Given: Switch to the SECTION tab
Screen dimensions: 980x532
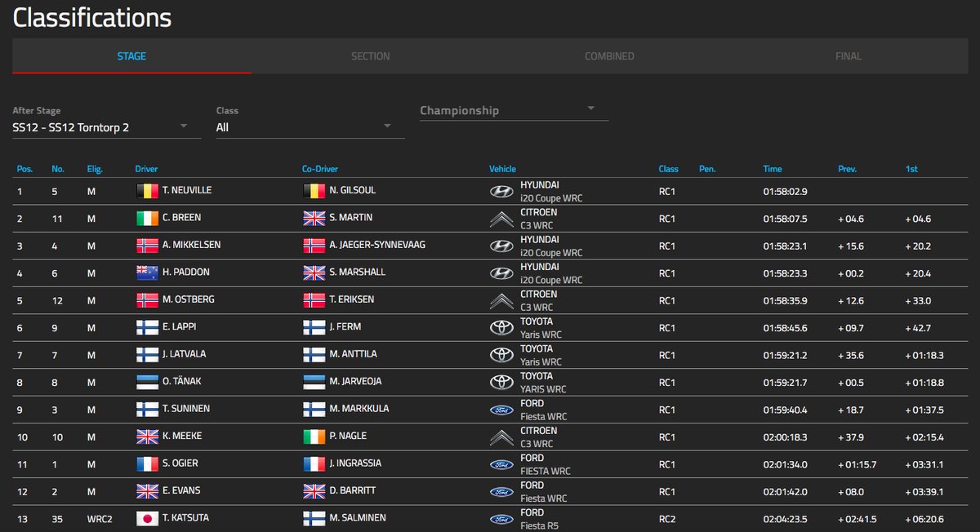Looking at the screenshot, I should coord(370,56).
